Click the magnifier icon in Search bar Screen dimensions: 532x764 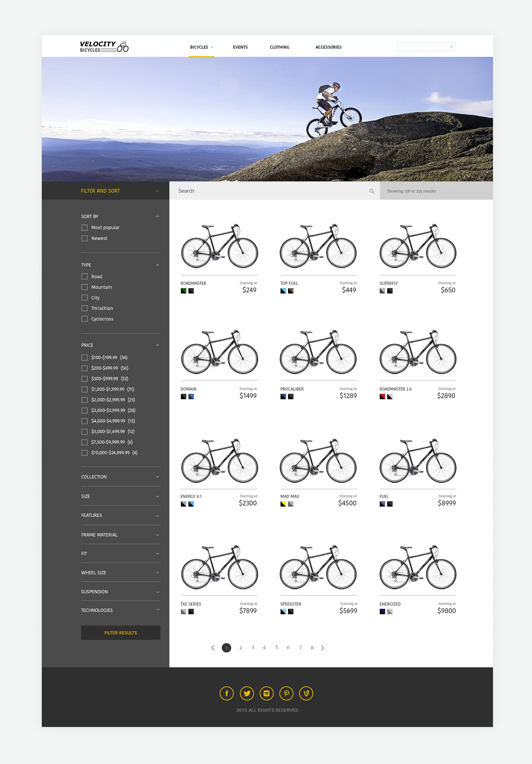pyautogui.click(x=372, y=191)
